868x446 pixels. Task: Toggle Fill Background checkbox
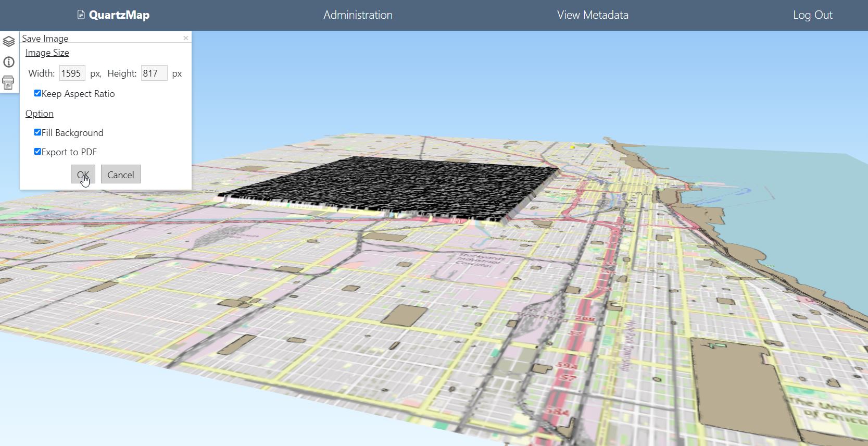coord(37,132)
